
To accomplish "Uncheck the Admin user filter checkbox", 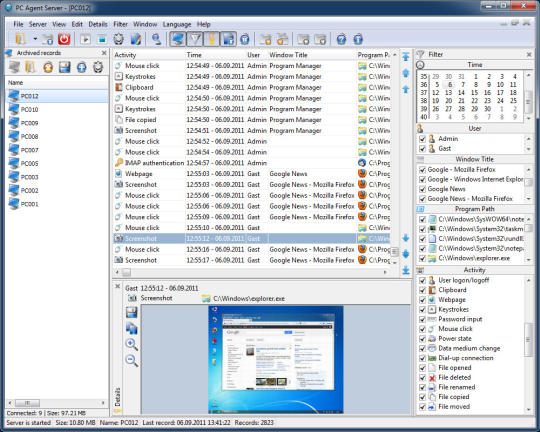I will 422,139.
